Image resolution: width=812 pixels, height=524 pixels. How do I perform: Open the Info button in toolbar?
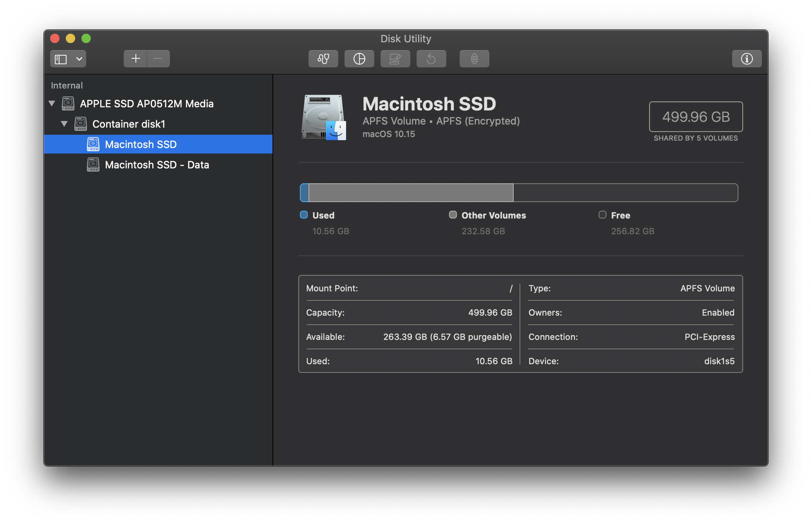pyautogui.click(x=747, y=59)
